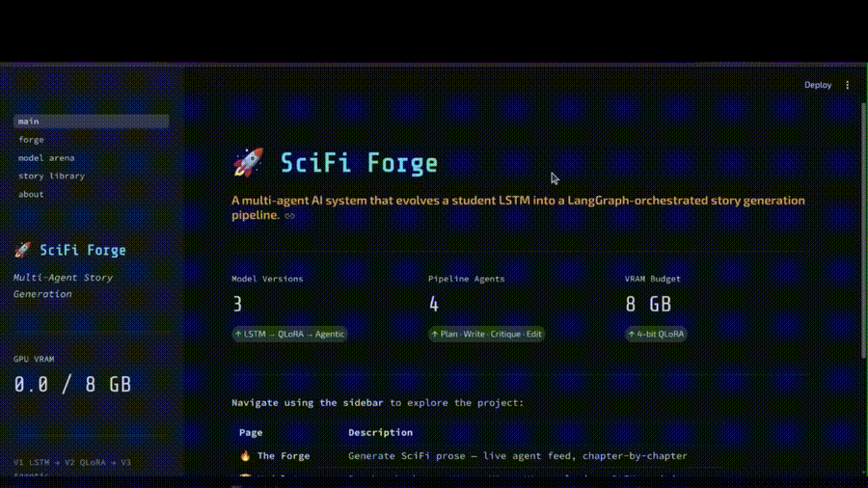
Task: Click the page's vertical scrollbar
Action: [x=863, y=230]
